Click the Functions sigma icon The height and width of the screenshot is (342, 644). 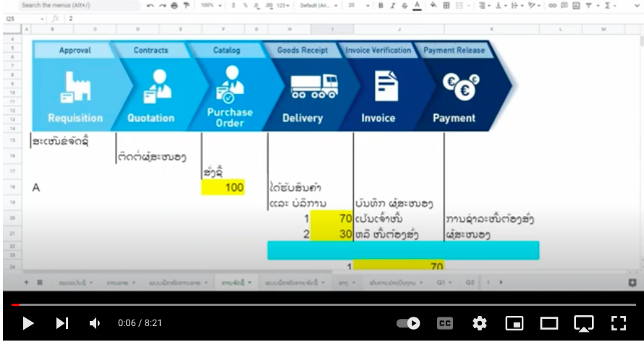coord(607,5)
